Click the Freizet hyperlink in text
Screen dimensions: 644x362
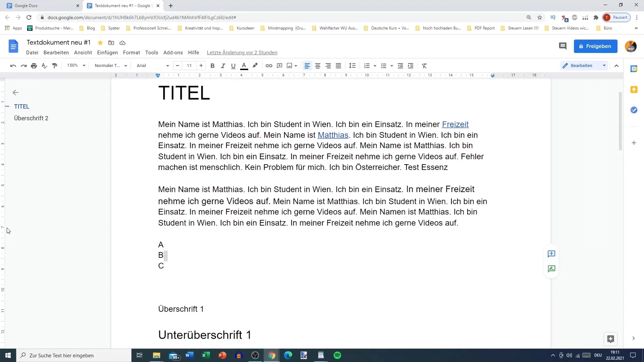(455, 124)
